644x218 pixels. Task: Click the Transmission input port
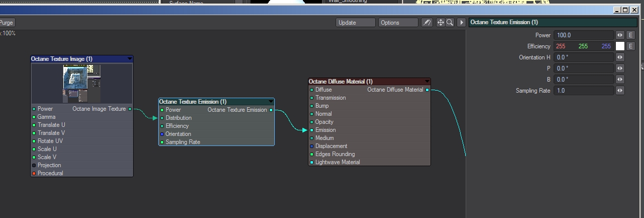(x=312, y=98)
